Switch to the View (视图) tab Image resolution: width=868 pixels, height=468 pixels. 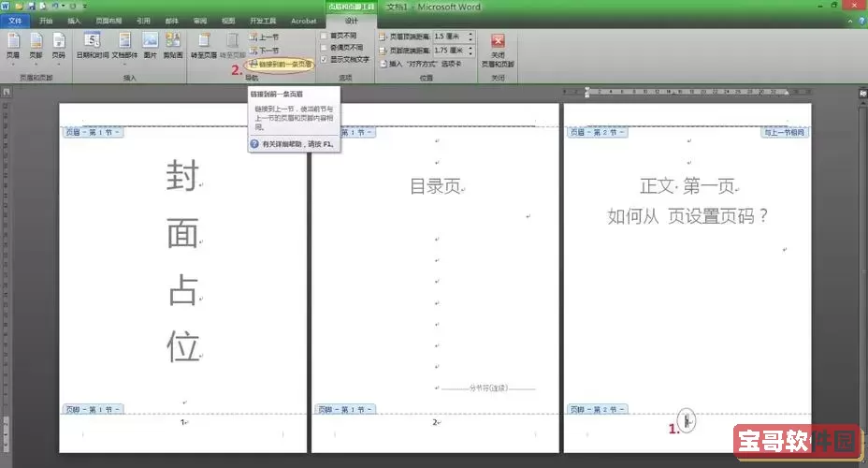[228, 21]
